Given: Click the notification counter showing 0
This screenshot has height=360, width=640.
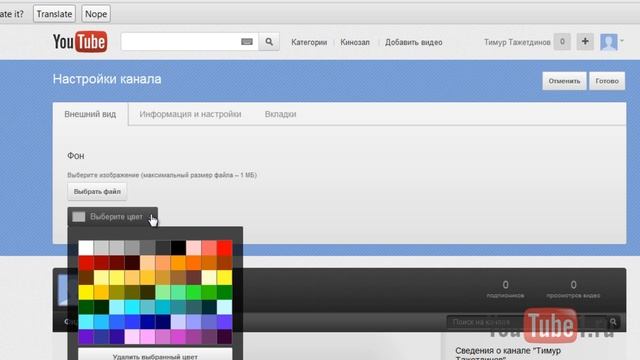Looking at the screenshot, I should (562, 42).
